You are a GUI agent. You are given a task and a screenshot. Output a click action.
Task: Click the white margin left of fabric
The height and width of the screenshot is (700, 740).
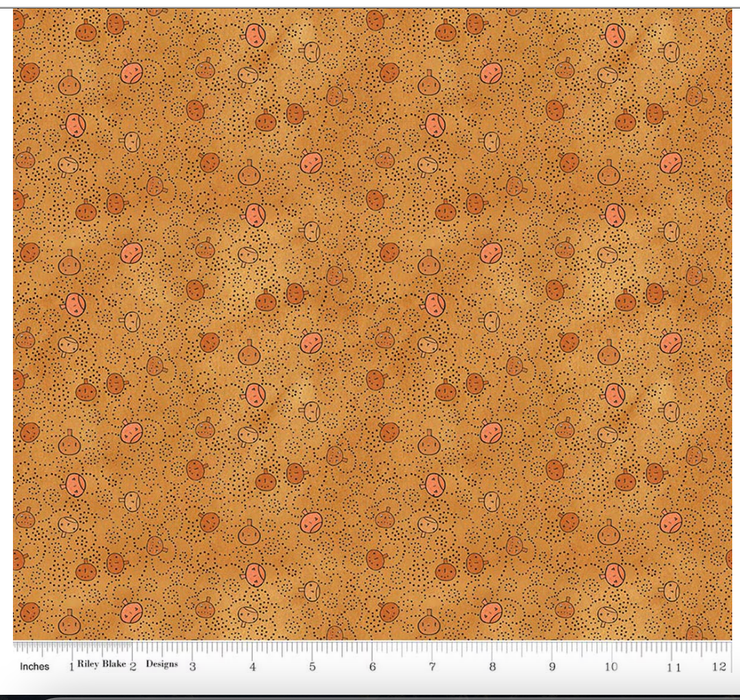click(x=6, y=324)
